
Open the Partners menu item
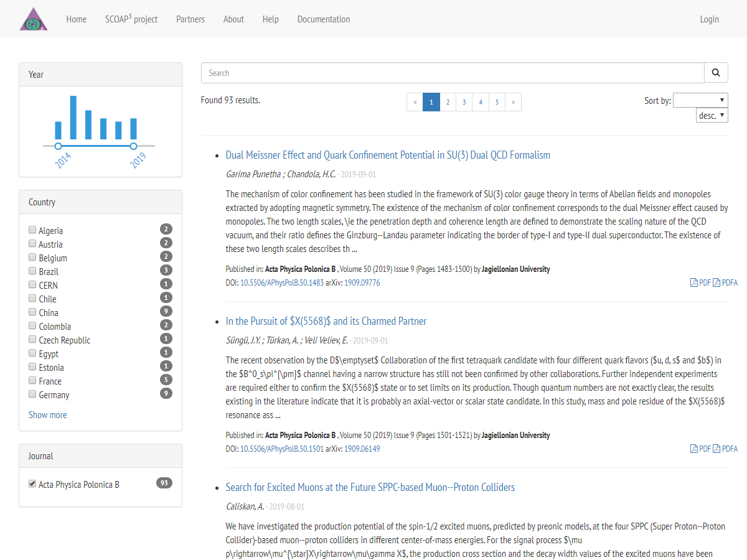pos(190,19)
